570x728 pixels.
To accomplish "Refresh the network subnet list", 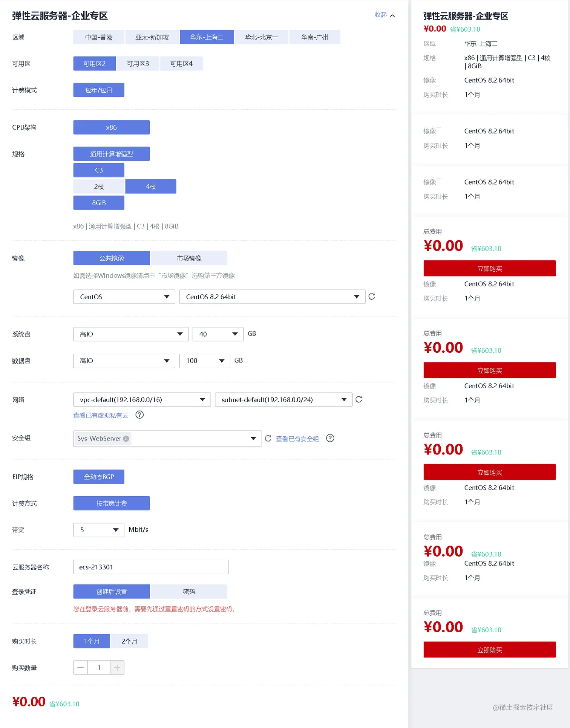I will pyautogui.click(x=359, y=399).
